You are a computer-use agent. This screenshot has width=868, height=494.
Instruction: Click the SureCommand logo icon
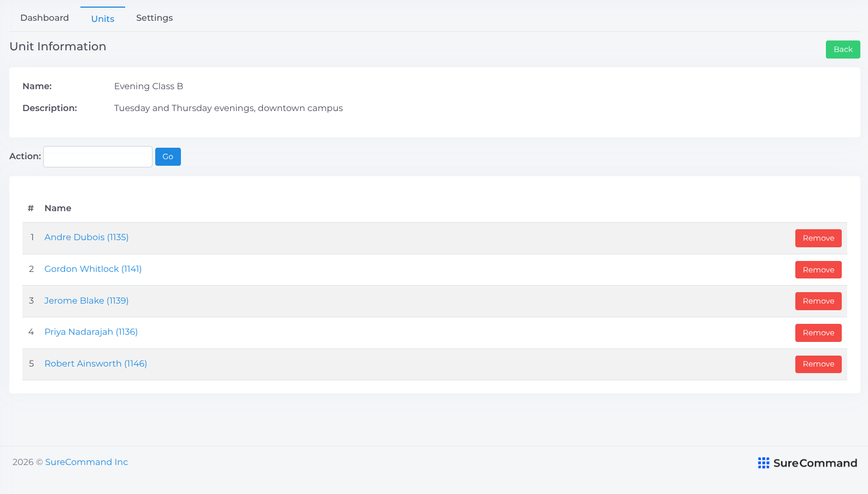(764, 463)
